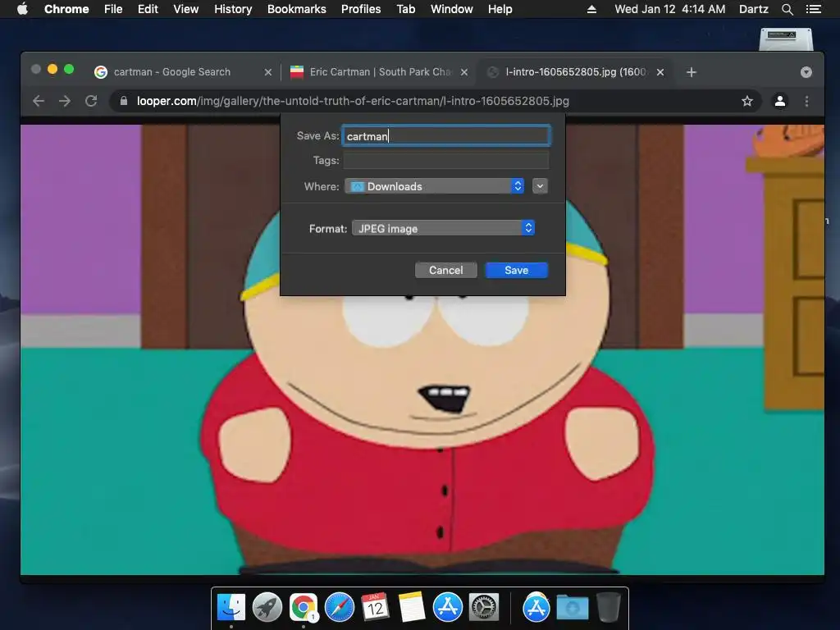Viewport: 840px width, 630px height.
Task: Open Safari compass icon in Dock
Action: 339,608
